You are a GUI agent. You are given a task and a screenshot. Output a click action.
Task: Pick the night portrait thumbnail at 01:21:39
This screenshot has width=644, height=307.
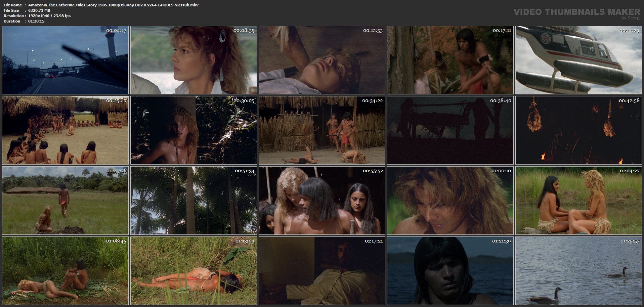click(450, 271)
